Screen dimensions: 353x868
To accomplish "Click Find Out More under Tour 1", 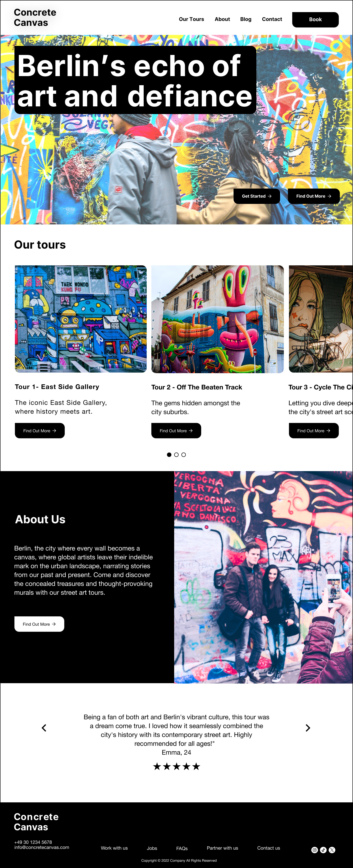I will 40,431.
